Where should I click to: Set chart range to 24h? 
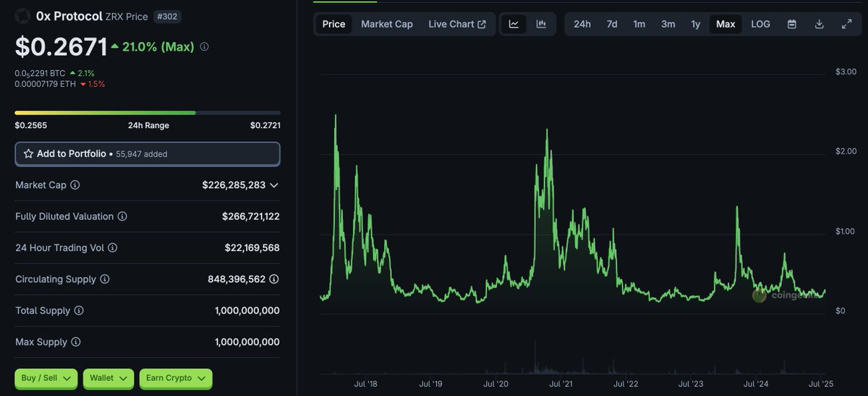tap(582, 24)
